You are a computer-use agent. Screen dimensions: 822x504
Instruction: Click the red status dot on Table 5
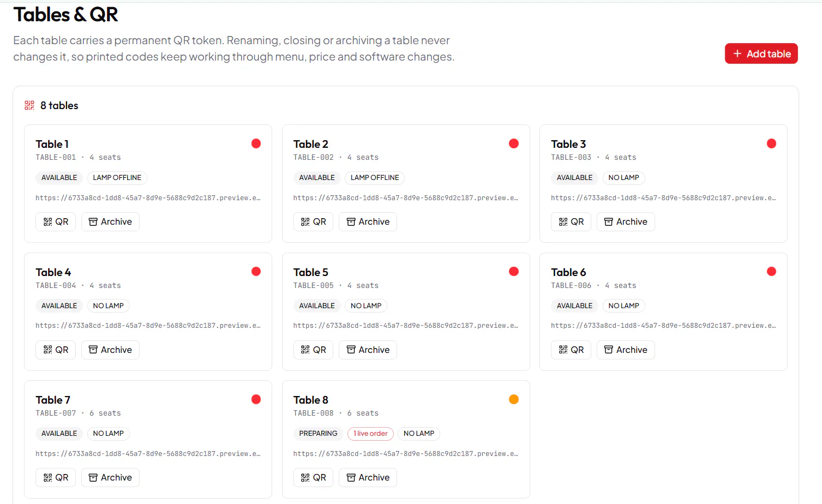click(514, 272)
